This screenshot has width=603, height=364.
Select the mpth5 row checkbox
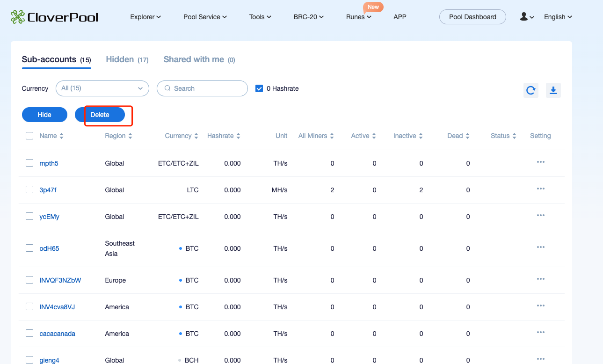[29, 163]
